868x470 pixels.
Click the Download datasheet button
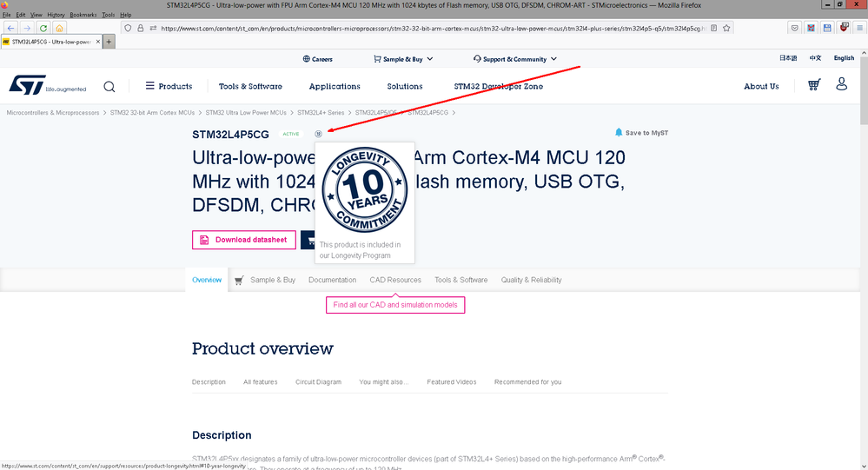tap(244, 240)
